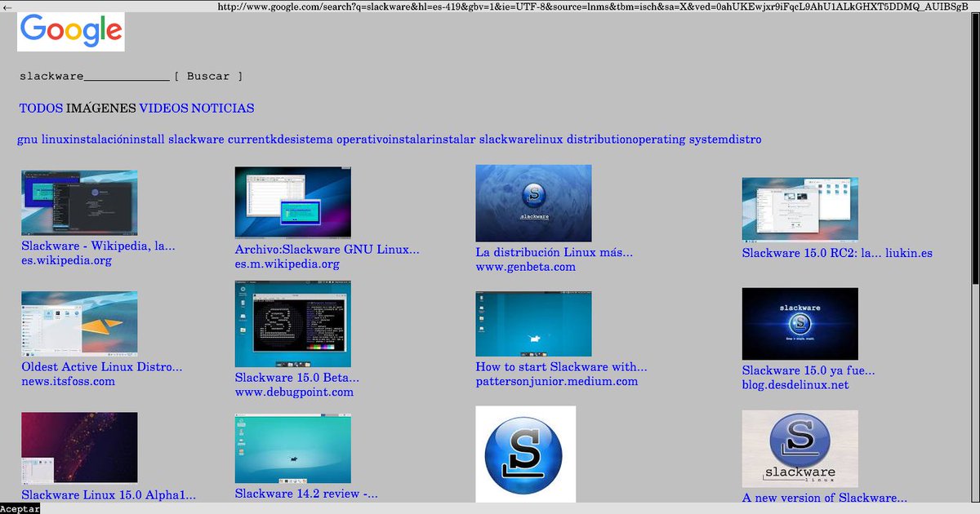This screenshot has width=980, height=514.
Task: Open 'Oldest Active Linux Distro...' link
Action: [x=102, y=366]
